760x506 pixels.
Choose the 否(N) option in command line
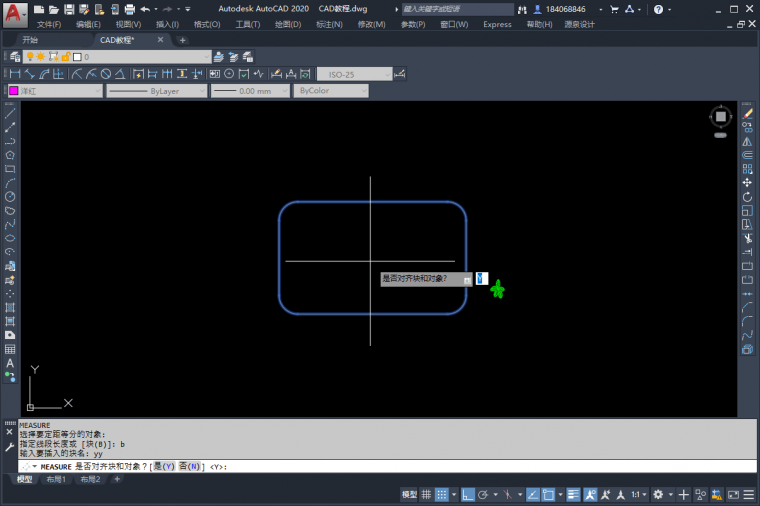[x=189, y=467]
